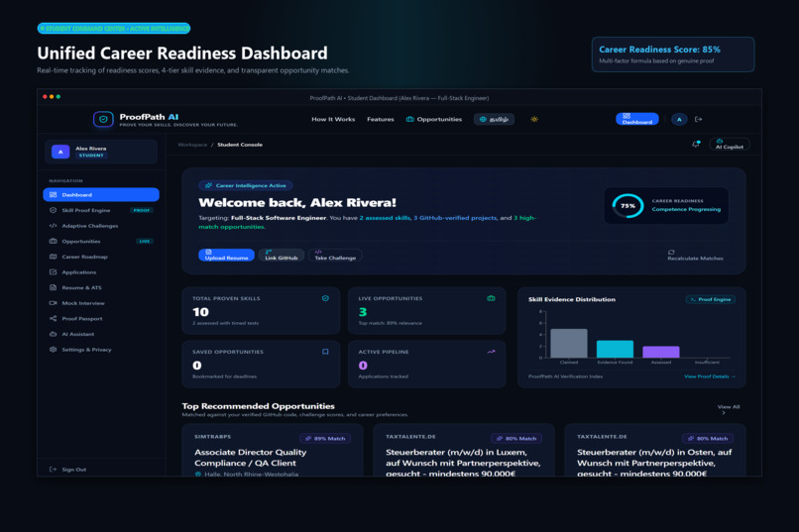Click the Link GitHub button

pyautogui.click(x=282, y=255)
